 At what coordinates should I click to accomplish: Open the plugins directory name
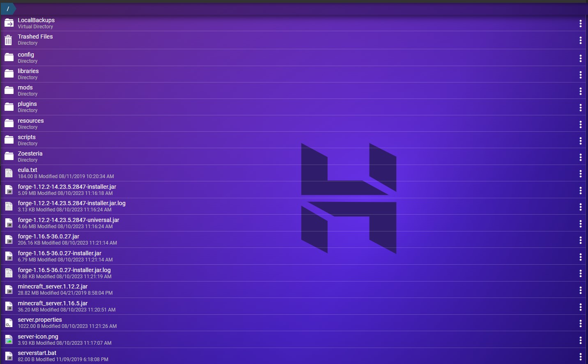[x=27, y=104]
